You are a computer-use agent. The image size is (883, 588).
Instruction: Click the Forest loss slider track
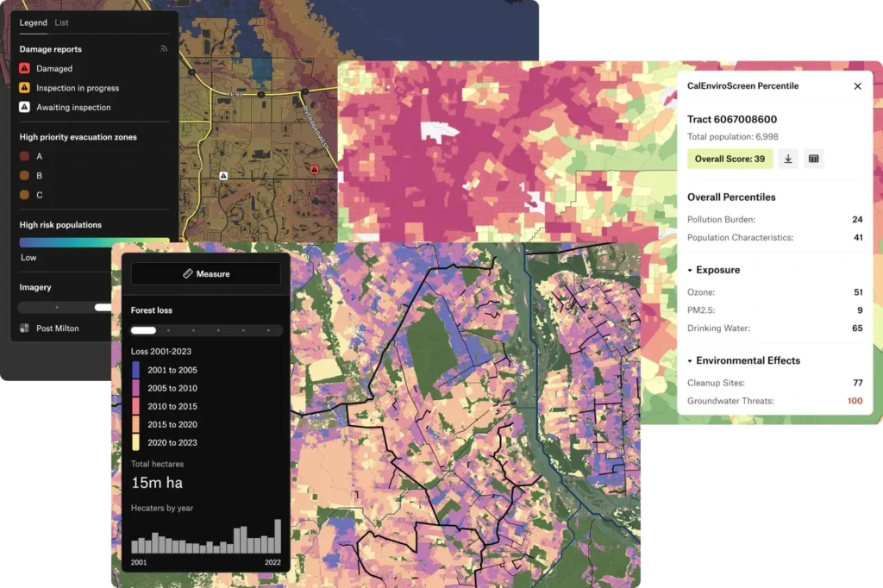pos(205,330)
